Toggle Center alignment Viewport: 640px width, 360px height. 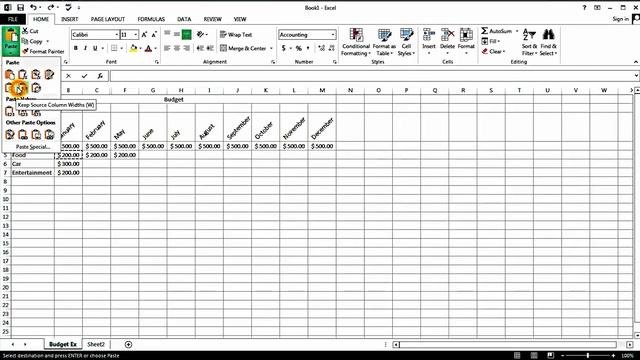177,48
